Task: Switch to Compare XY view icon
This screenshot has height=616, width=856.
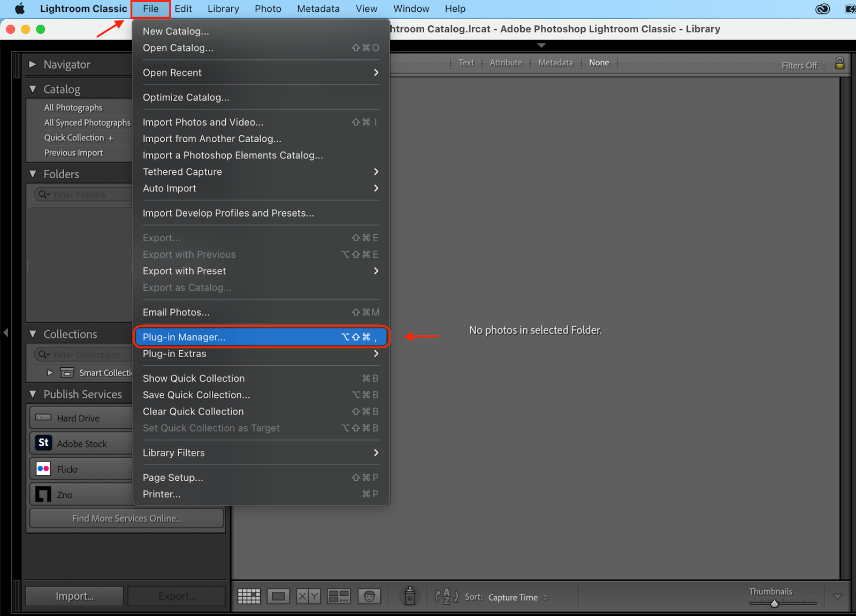Action: pyautogui.click(x=308, y=596)
